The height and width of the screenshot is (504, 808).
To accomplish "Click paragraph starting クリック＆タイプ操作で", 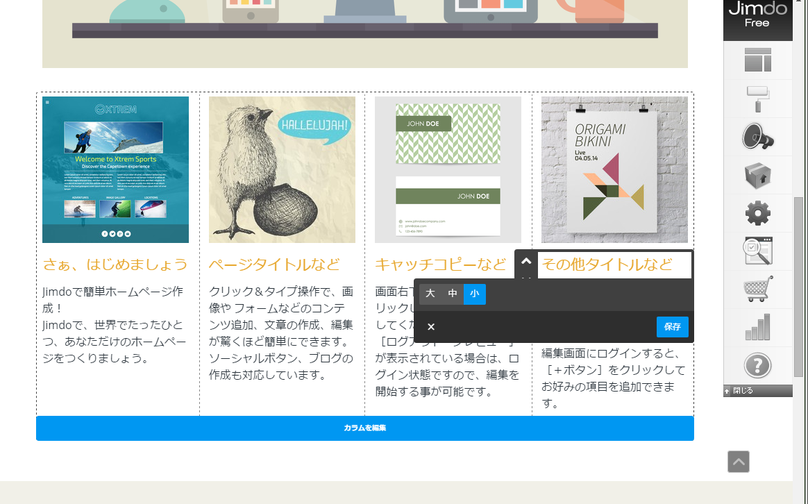I will click(x=281, y=333).
